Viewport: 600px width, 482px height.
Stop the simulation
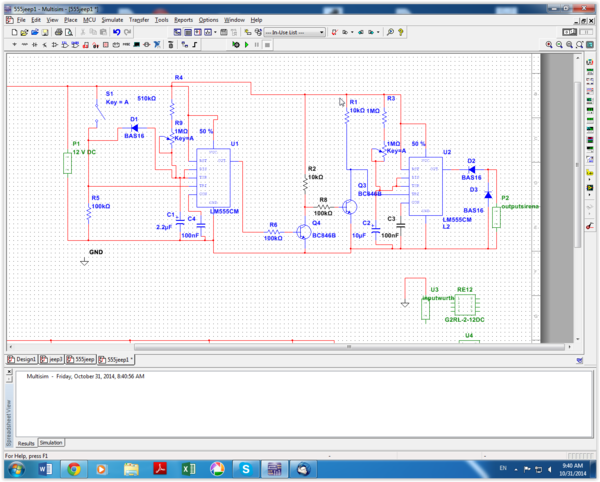click(267, 45)
